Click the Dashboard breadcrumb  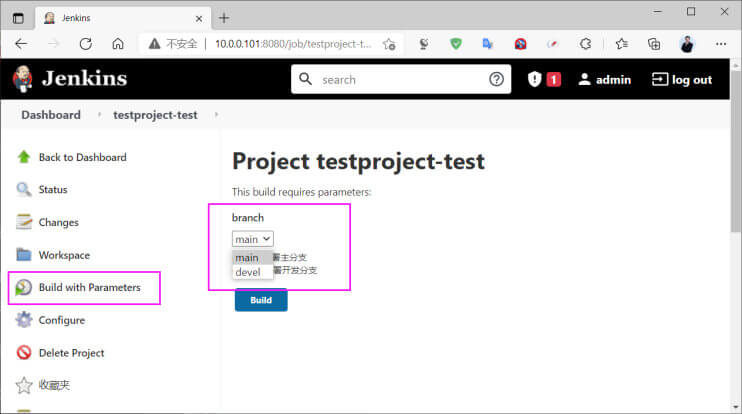pyautogui.click(x=51, y=115)
